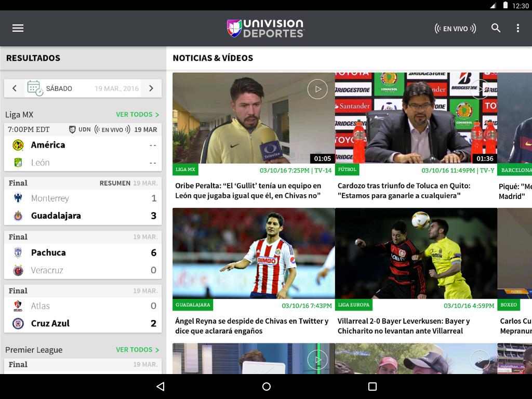Play the Cardozo press conference video
Viewport: 532px width, 399px height.
coord(480,89)
